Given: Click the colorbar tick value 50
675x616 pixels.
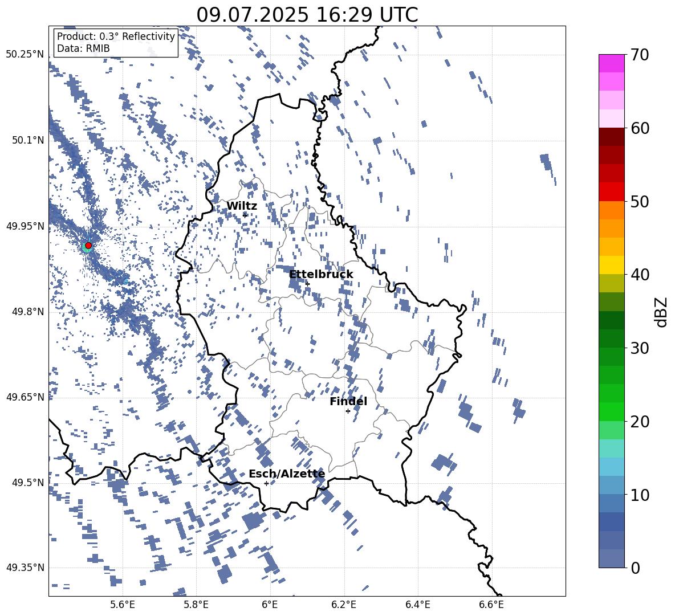Looking at the screenshot, I should pos(640,201).
